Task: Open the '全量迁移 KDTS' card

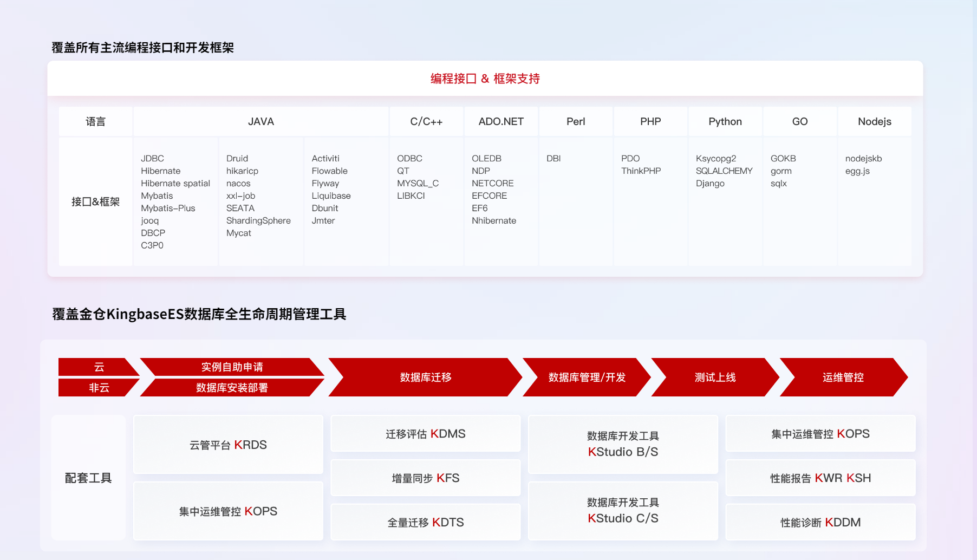Action: click(426, 522)
